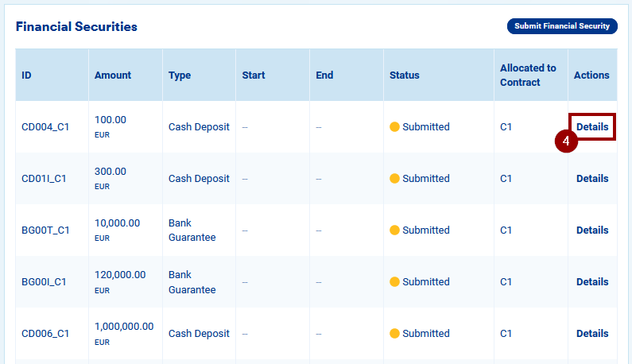The width and height of the screenshot is (632, 364).
Task: View Details of the 120,000.00 EUR bank guarantee
Action: point(592,282)
